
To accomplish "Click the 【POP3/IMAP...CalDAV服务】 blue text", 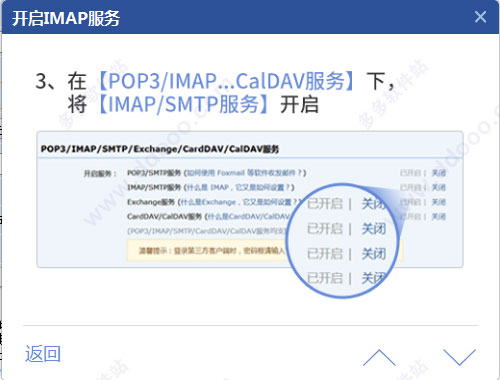I will (227, 81).
